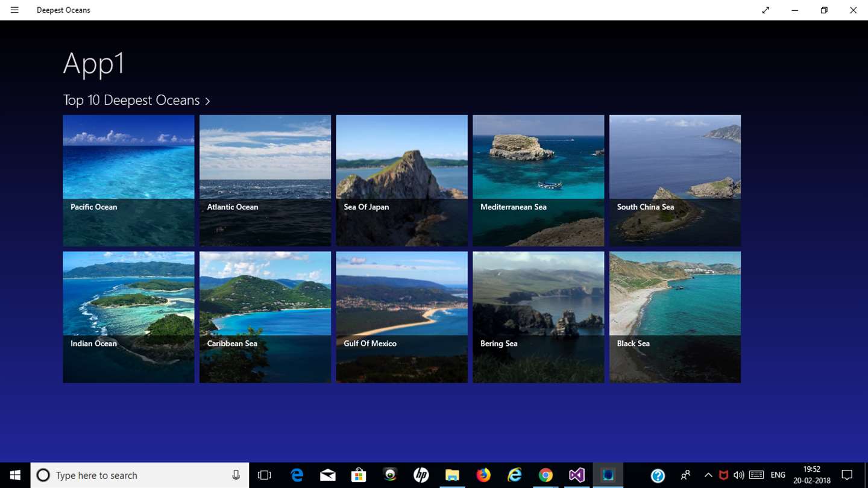868x488 pixels.
Task: Open Task View from the taskbar
Action: [x=264, y=475]
